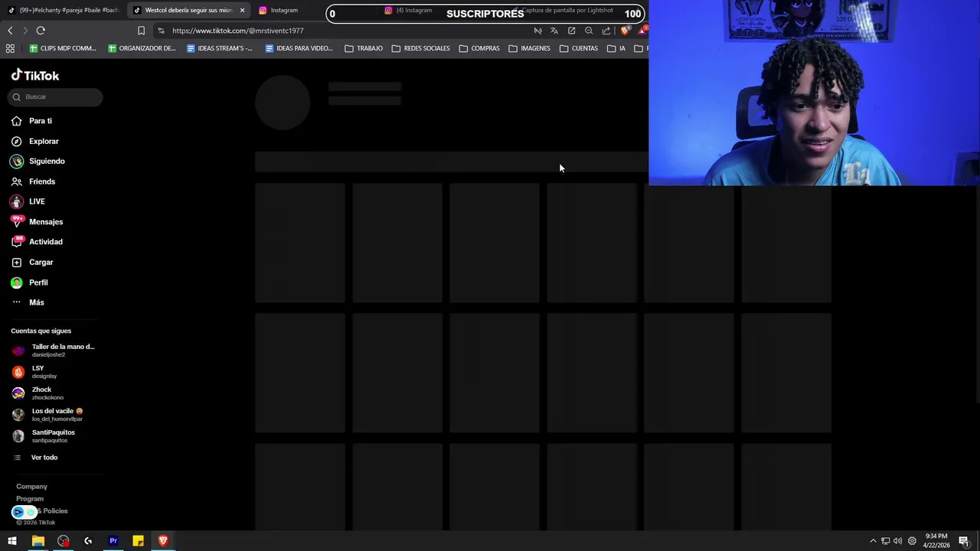Screen dimensions: 980x551
Task: Open Logitech G HUB from taskbar
Action: click(x=88, y=541)
